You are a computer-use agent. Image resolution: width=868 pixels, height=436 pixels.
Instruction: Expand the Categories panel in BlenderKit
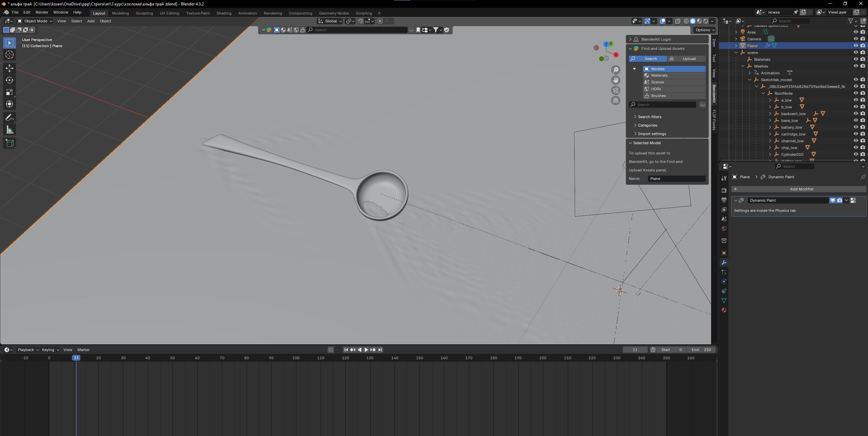pos(647,125)
